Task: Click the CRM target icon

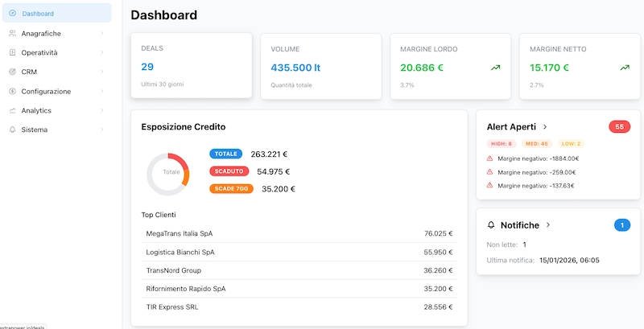Action: coord(12,72)
